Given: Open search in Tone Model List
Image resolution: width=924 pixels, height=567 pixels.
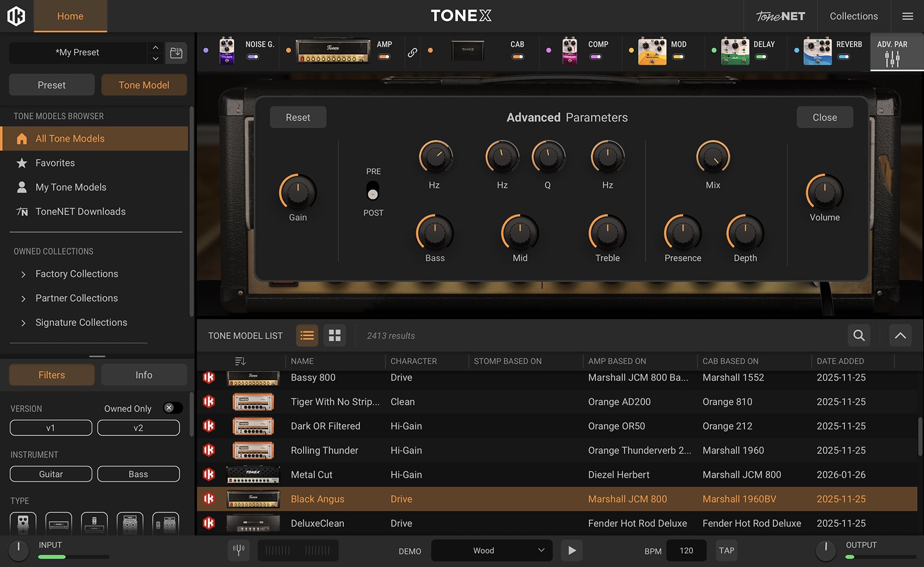Looking at the screenshot, I should pos(859,335).
